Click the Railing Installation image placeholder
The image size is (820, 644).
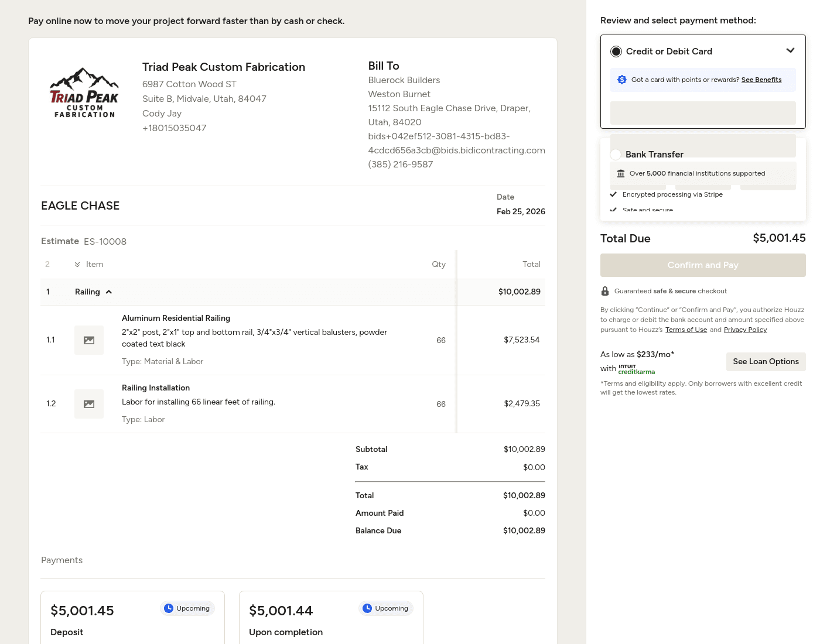point(89,404)
